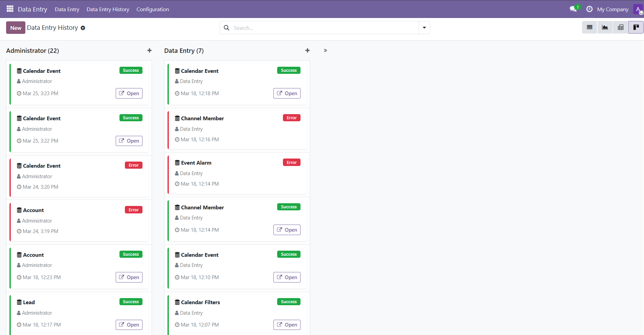Open the Lead record from Mar 18
644x335 pixels.
pos(129,324)
